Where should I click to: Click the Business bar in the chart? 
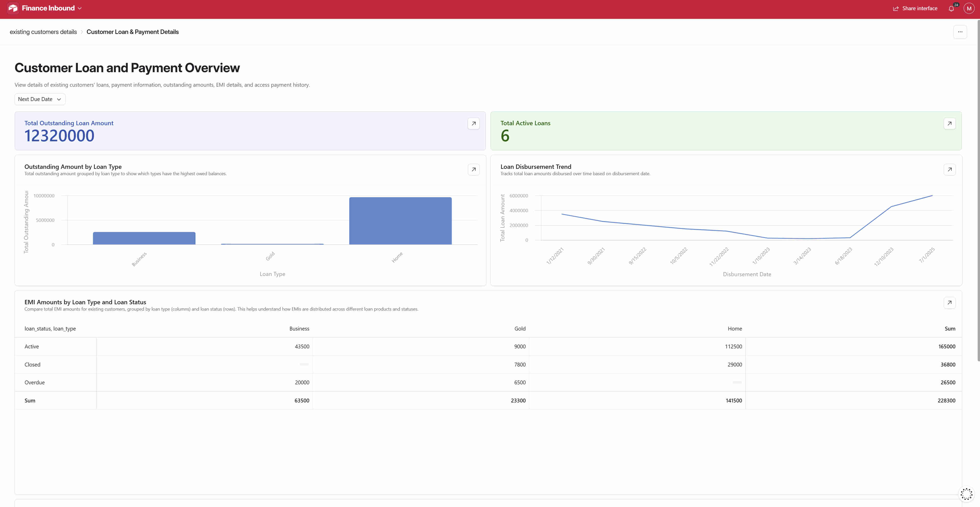144,238
